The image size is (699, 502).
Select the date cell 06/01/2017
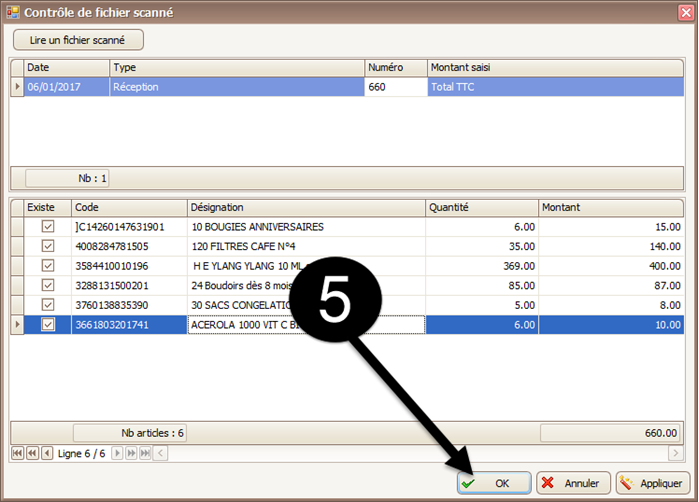coord(67,87)
